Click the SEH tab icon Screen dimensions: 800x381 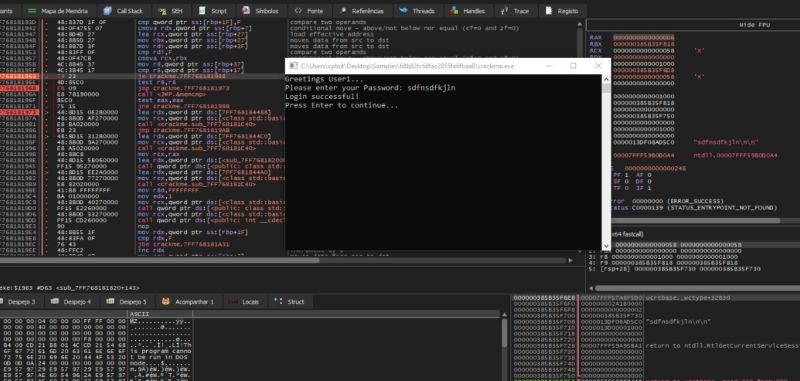[x=162, y=11]
